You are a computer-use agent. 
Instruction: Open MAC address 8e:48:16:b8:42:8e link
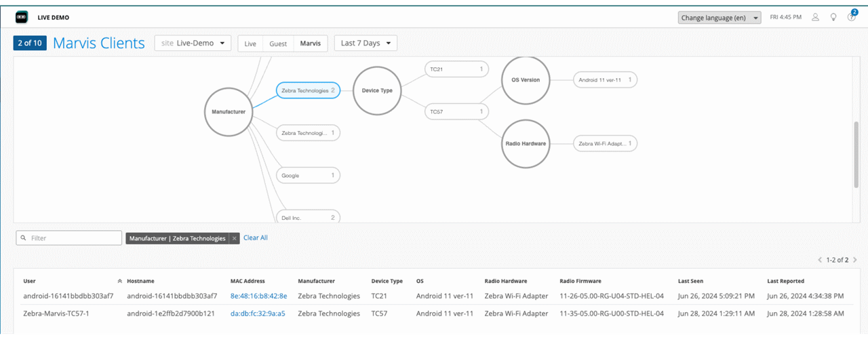tap(258, 296)
